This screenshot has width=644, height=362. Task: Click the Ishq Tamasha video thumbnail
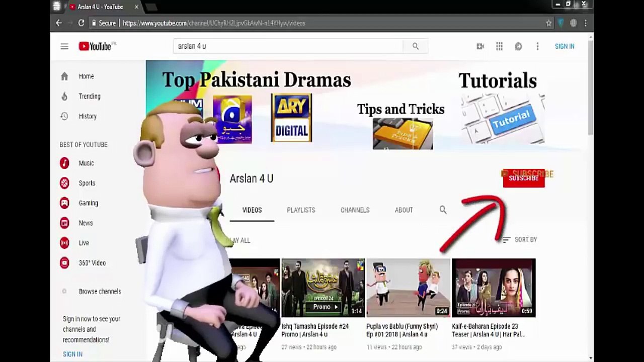point(323,288)
